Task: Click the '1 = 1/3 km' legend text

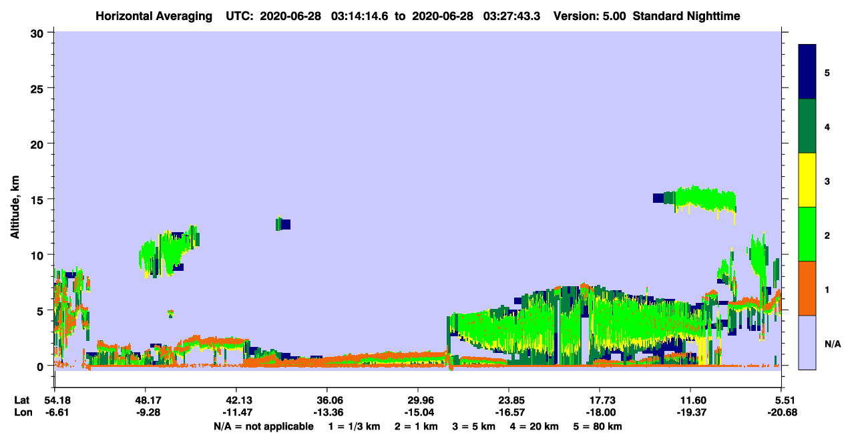Action: pos(354,426)
